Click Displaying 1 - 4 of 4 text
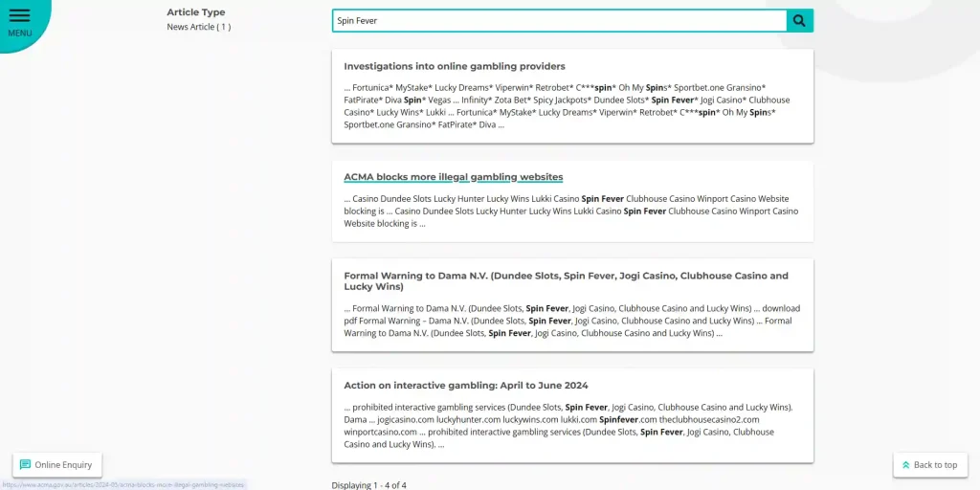980x490 pixels. click(x=368, y=485)
